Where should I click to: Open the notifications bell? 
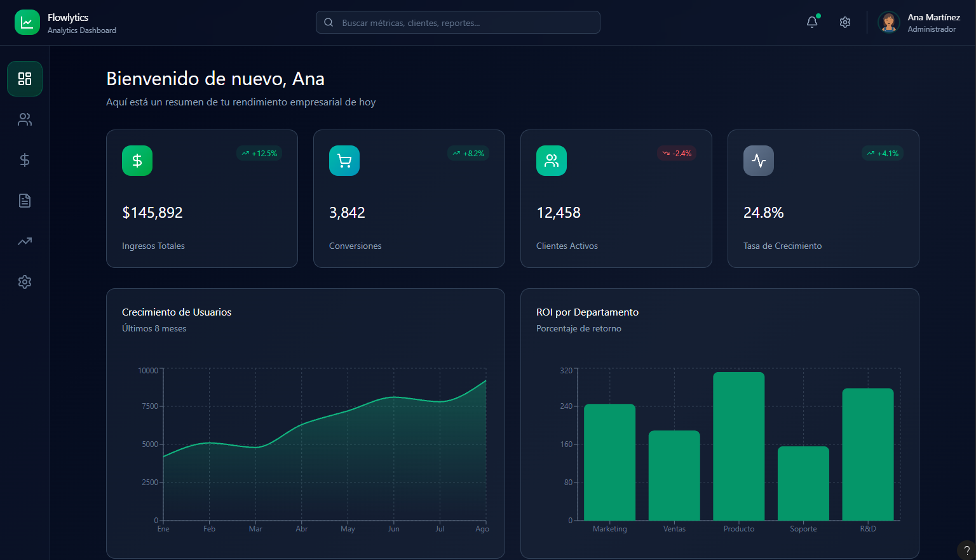(812, 22)
